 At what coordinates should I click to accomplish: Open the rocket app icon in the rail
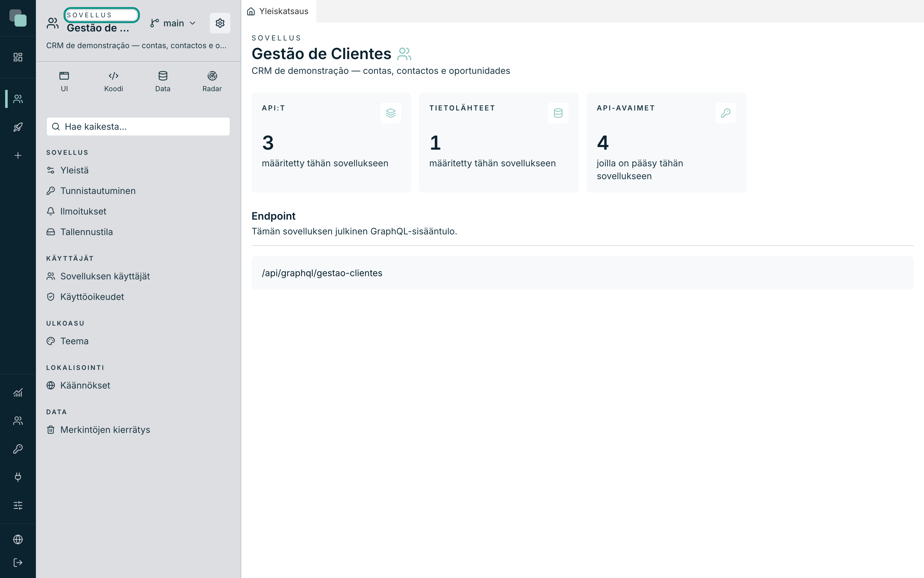coord(18,127)
